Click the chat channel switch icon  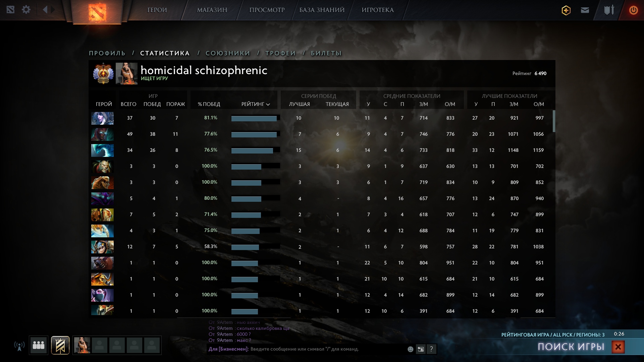pyautogui.click(x=421, y=349)
